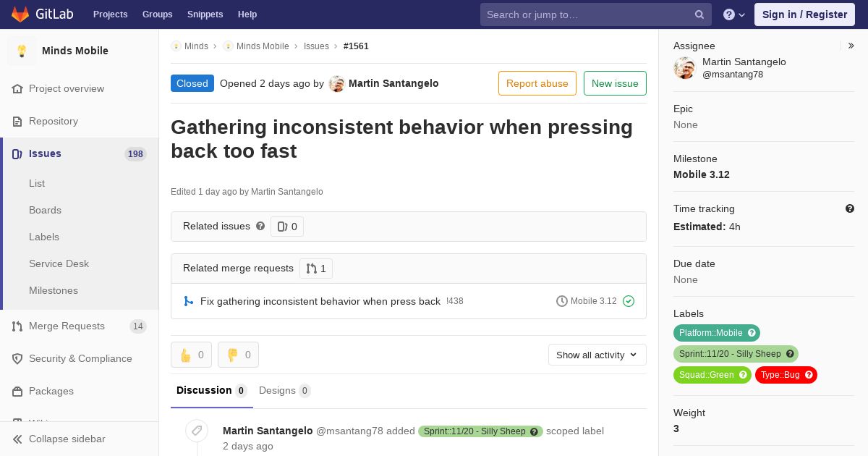The width and height of the screenshot is (868, 456).
Task: Click related merge requests count badge
Action: point(316,269)
